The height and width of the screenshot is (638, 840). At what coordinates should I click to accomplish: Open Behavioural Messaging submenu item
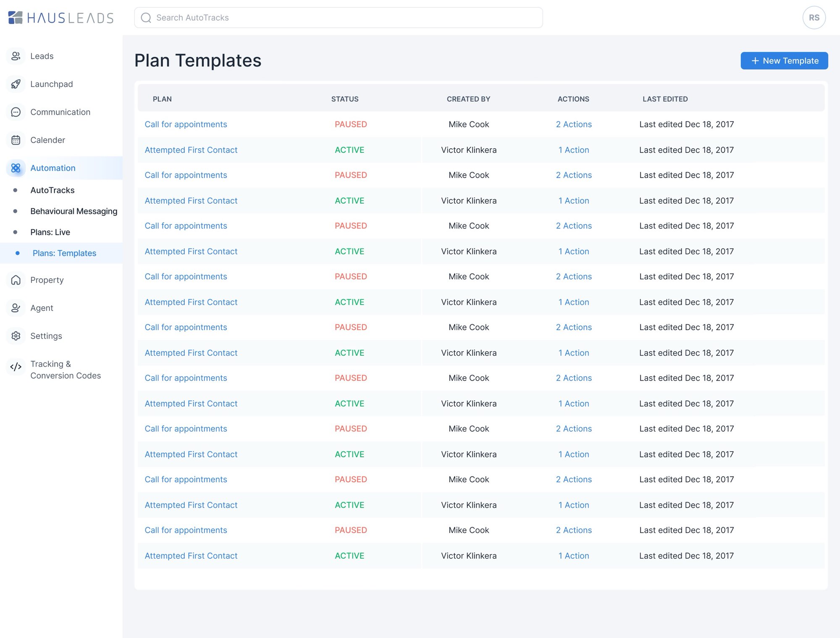tap(74, 211)
